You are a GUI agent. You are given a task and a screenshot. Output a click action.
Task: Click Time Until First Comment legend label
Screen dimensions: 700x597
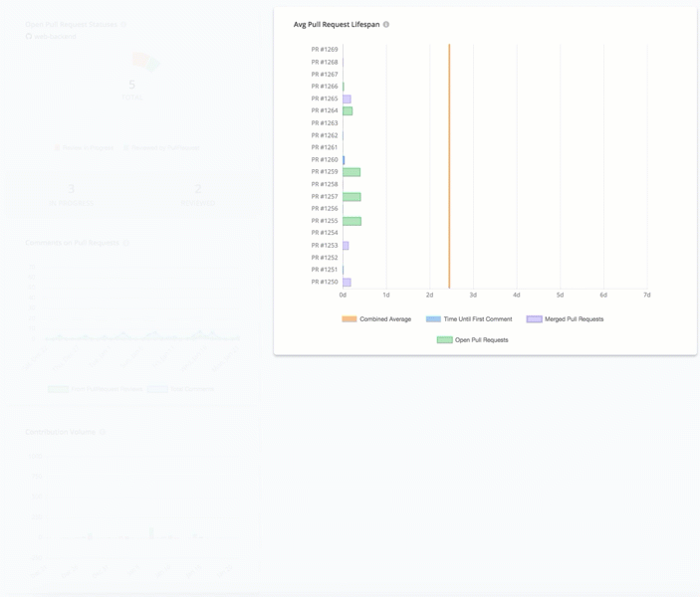478,319
